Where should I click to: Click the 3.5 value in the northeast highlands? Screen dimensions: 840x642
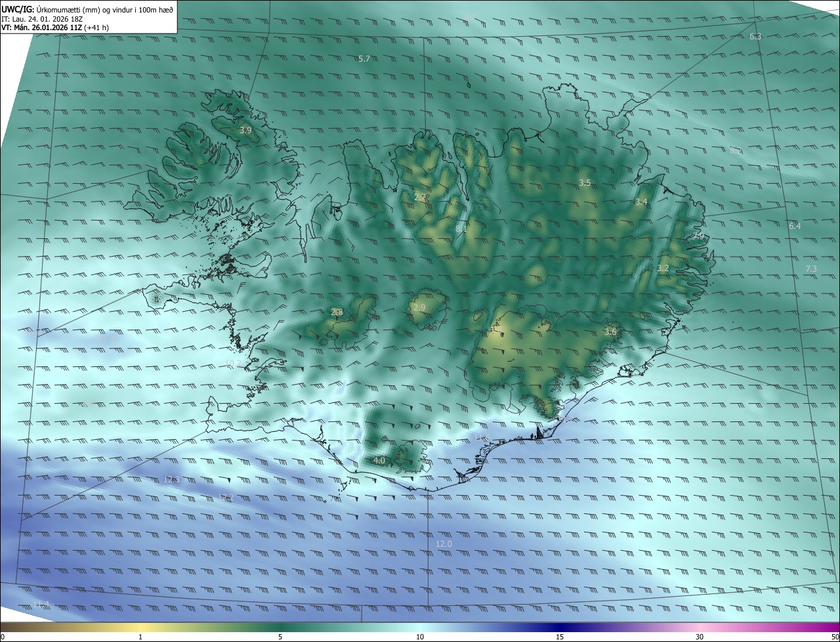(585, 182)
